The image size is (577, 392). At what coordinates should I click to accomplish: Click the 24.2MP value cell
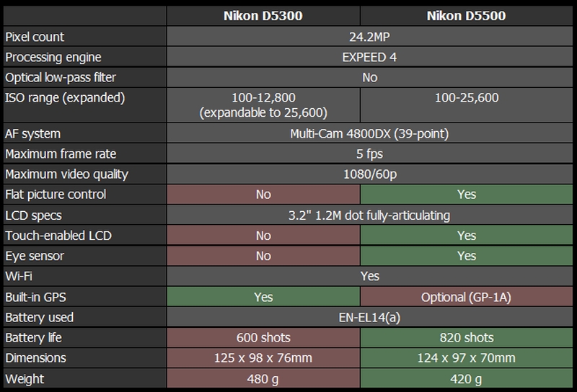point(369,37)
